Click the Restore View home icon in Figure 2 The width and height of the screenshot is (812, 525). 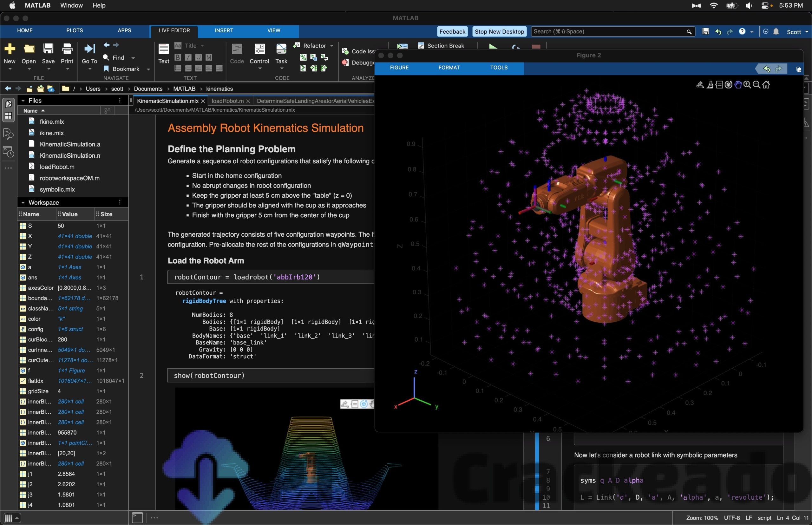[766, 85]
